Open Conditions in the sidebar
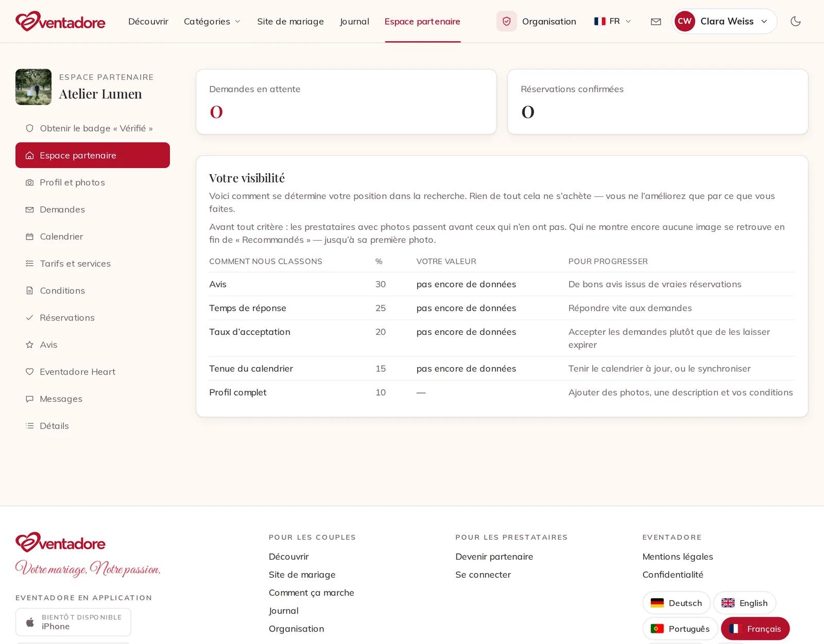 click(93, 291)
